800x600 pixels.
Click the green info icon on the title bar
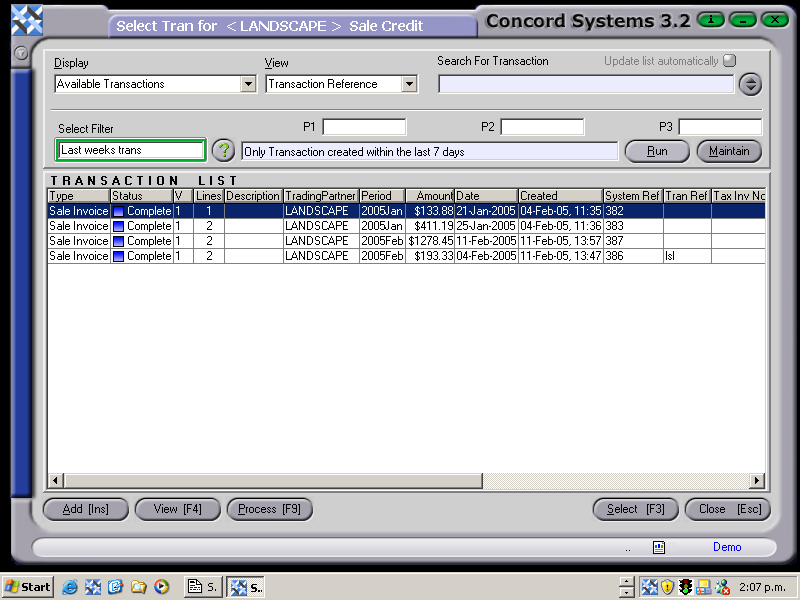[x=710, y=19]
